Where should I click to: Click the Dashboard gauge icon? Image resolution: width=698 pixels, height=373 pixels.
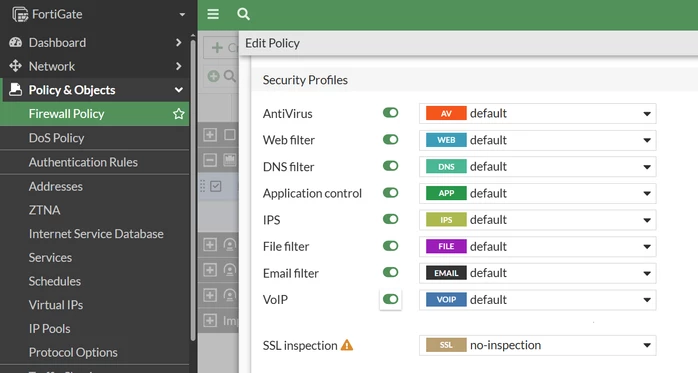pos(16,42)
